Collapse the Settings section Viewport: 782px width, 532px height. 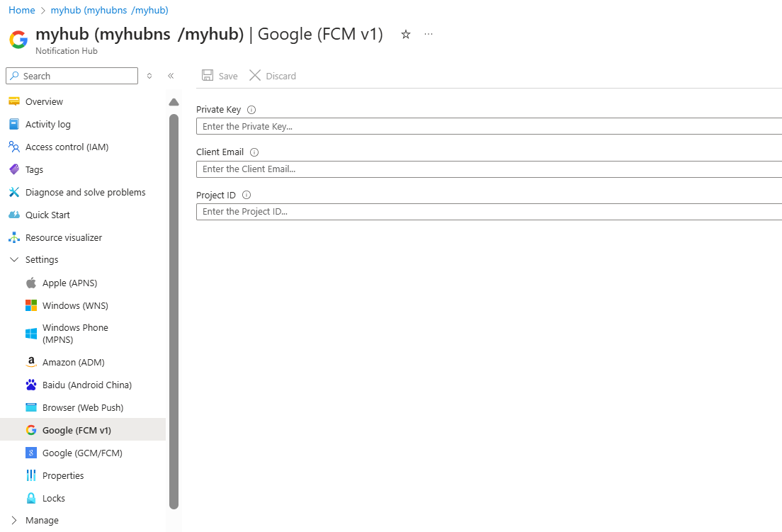coord(14,259)
